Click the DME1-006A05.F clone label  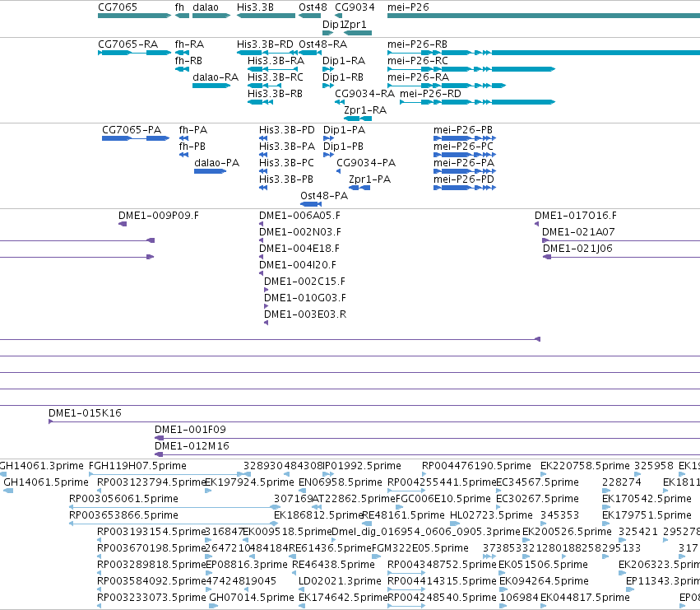click(299, 216)
